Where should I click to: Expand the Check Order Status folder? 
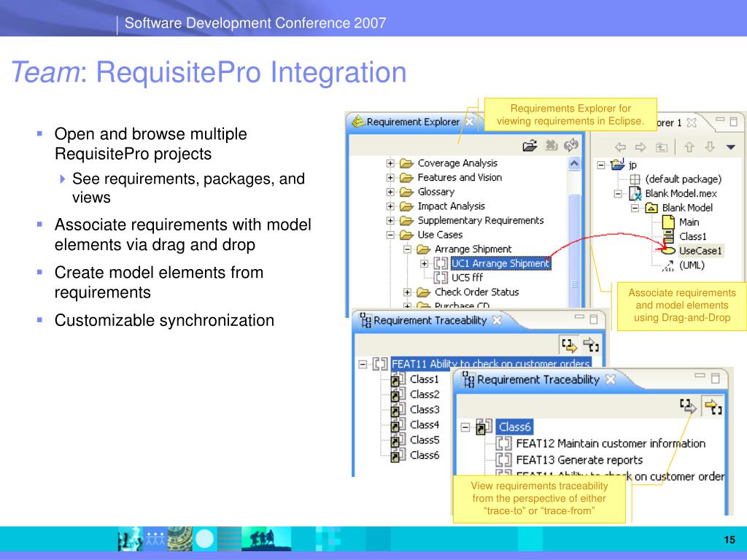407,292
